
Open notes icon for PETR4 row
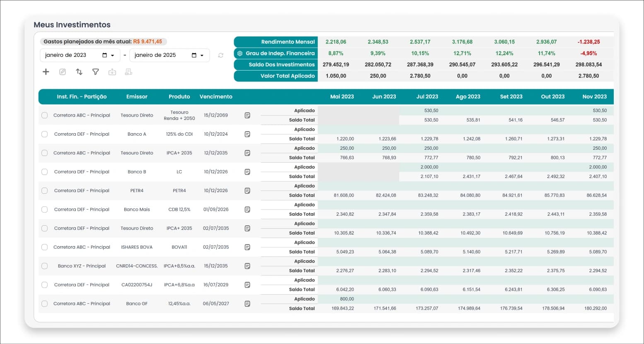point(247,191)
